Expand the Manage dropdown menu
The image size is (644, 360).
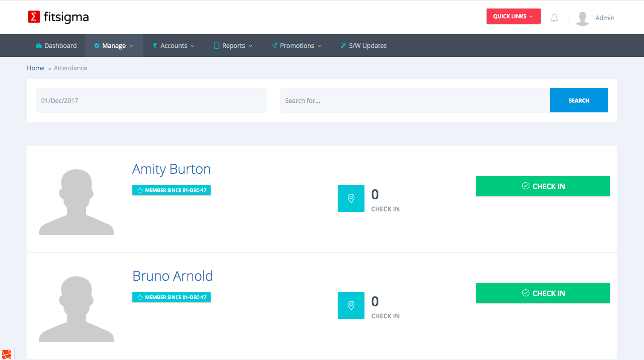click(x=114, y=46)
